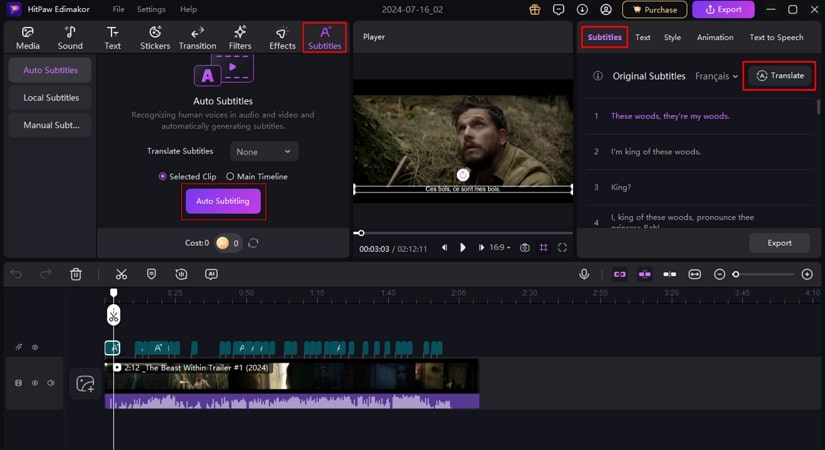Image resolution: width=825 pixels, height=450 pixels.
Task: Open the feedback message icon
Action: [558, 9]
